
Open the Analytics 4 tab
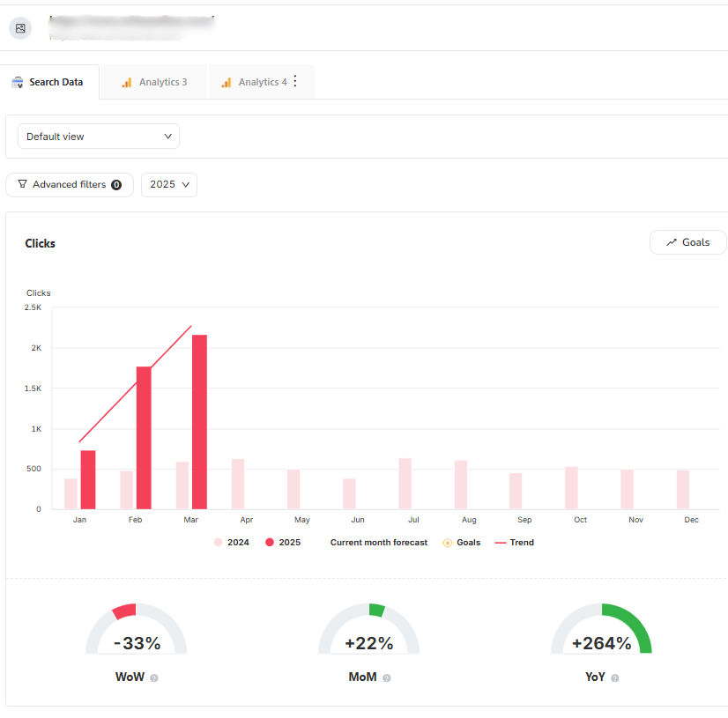[254, 82]
